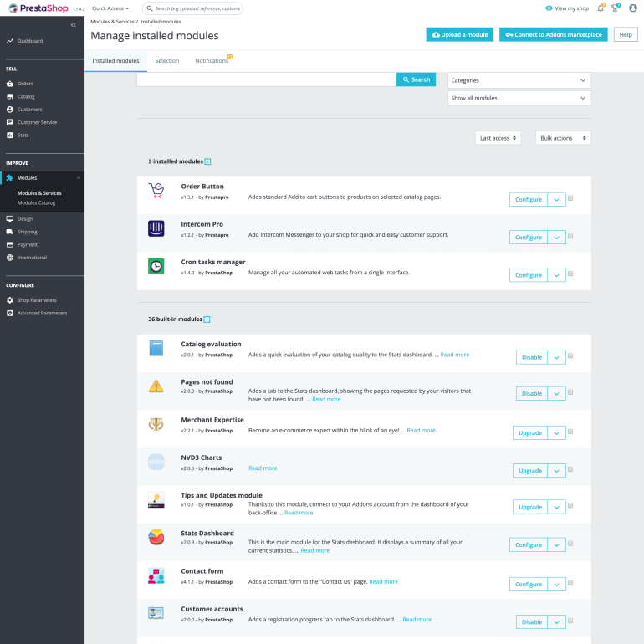Check the Stats Dashboard checkbox
The width and height of the screenshot is (644, 644).
coord(570,544)
